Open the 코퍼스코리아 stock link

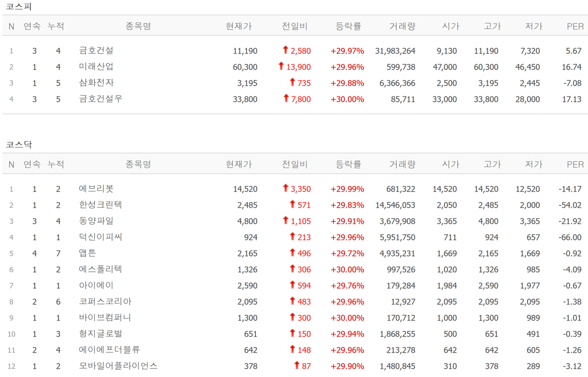[x=105, y=301]
